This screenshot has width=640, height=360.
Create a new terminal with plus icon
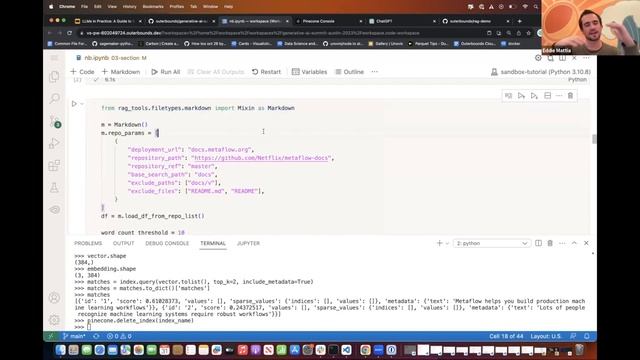click(x=439, y=243)
